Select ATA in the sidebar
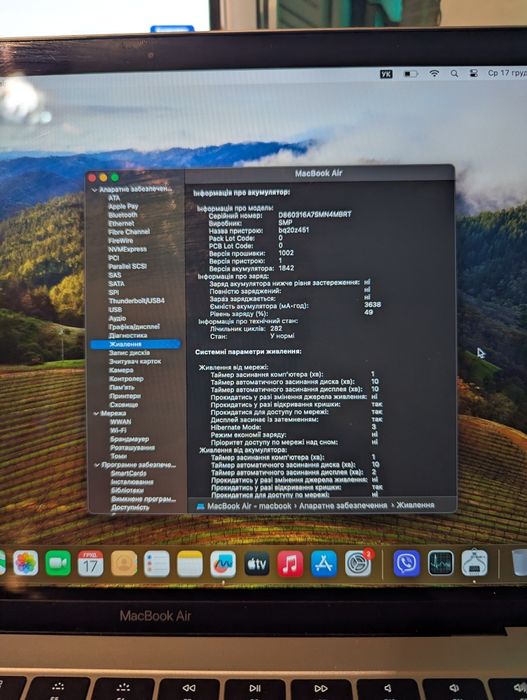 114,198
